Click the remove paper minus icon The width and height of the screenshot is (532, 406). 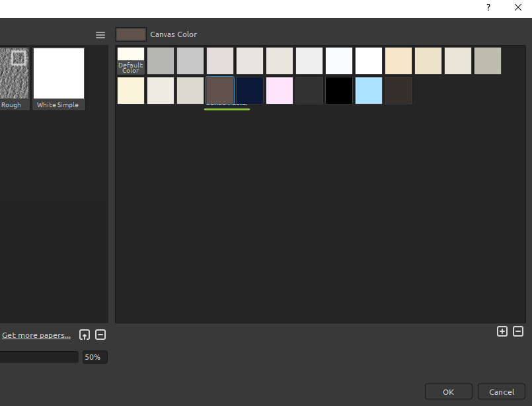coord(100,335)
